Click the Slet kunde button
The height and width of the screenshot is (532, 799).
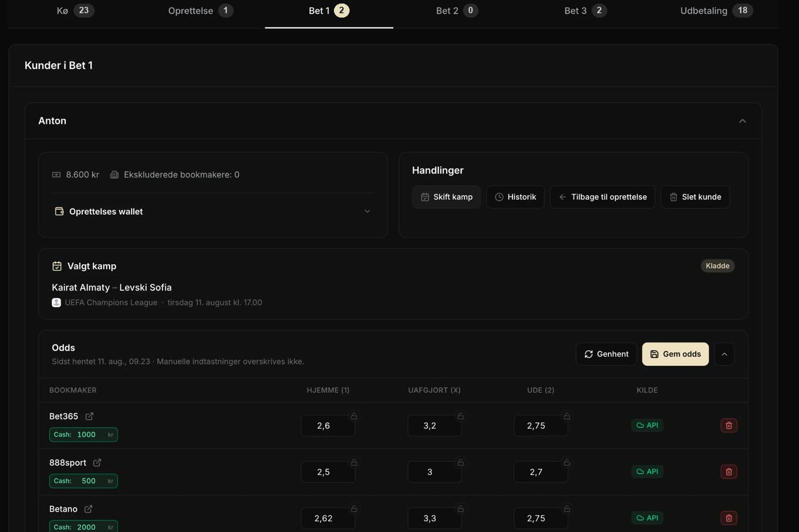coord(695,197)
